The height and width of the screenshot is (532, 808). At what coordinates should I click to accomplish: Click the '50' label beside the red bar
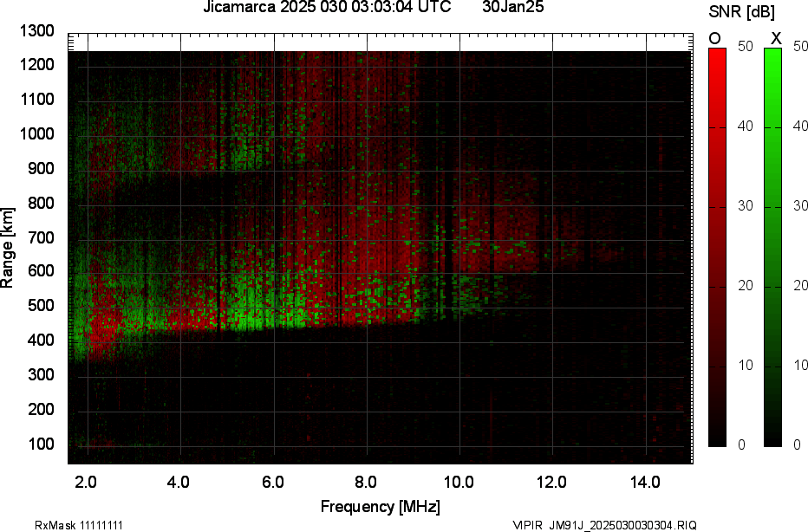click(x=746, y=46)
